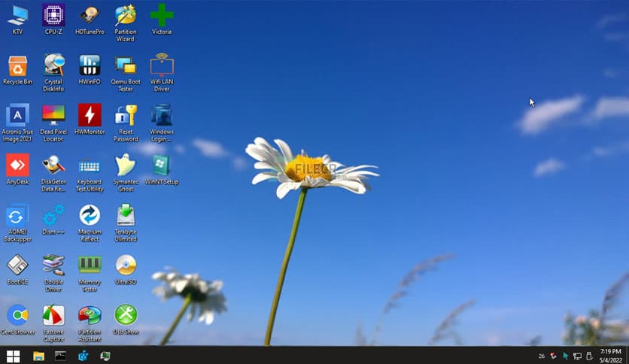
Task: Open BootICE shortcut
Action: 17,270
